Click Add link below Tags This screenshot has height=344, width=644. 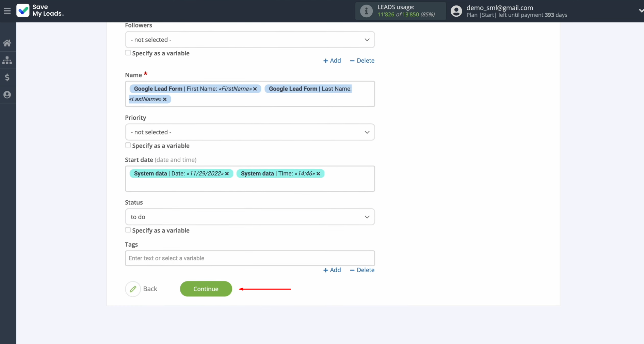click(x=332, y=270)
